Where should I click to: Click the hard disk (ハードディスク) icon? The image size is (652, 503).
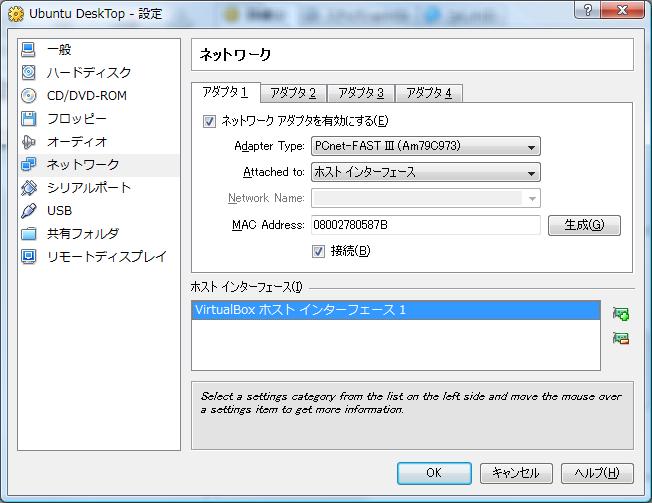coord(28,72)
